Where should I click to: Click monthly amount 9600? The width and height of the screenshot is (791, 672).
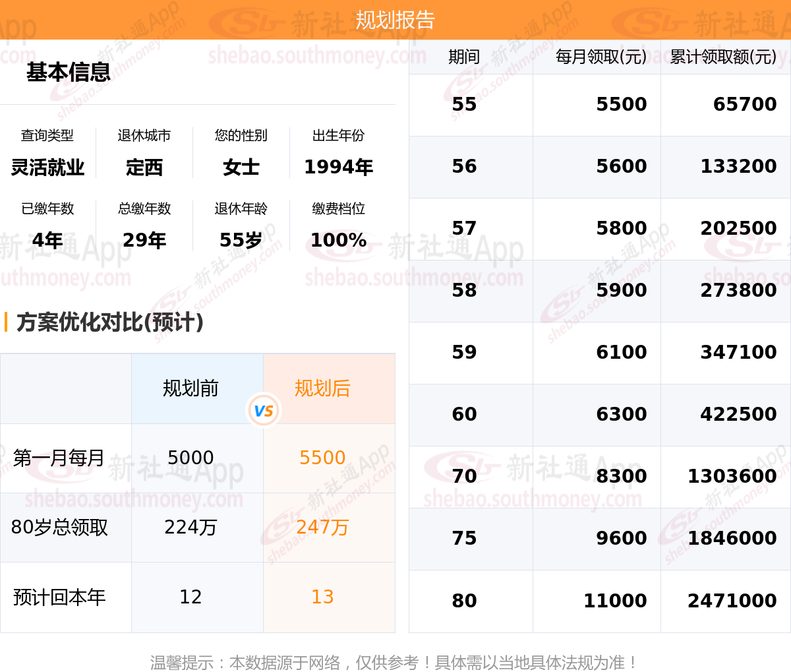[622, 538]
